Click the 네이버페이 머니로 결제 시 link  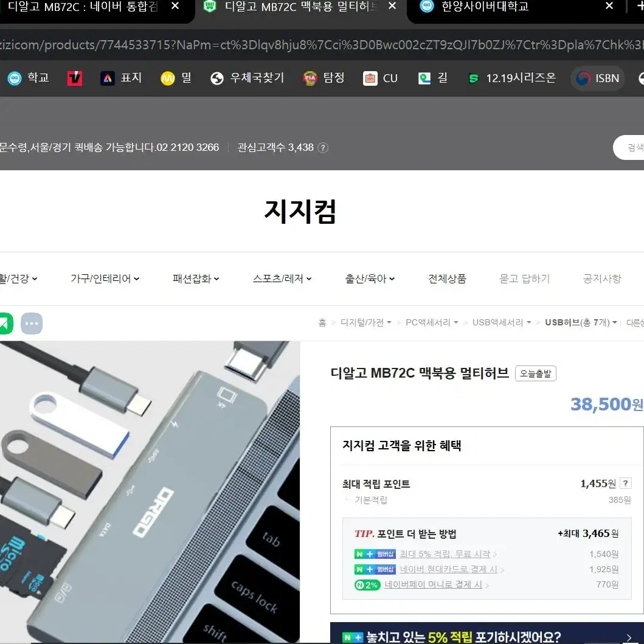[x=434, y=584]
